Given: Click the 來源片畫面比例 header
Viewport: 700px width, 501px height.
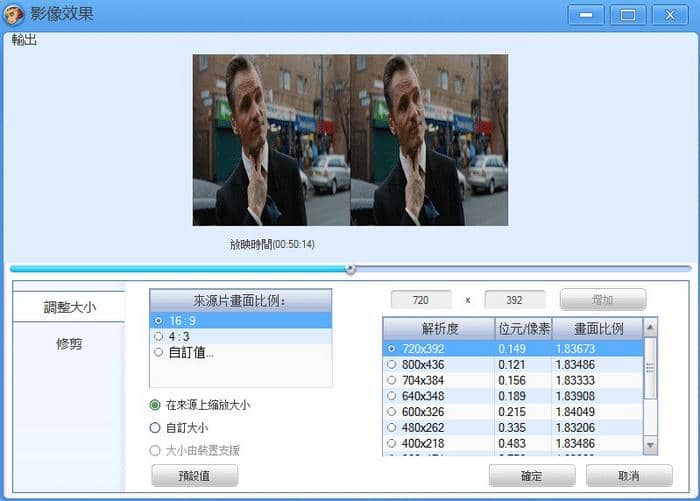Looking at the screenshot, I should tap(241, 301).
